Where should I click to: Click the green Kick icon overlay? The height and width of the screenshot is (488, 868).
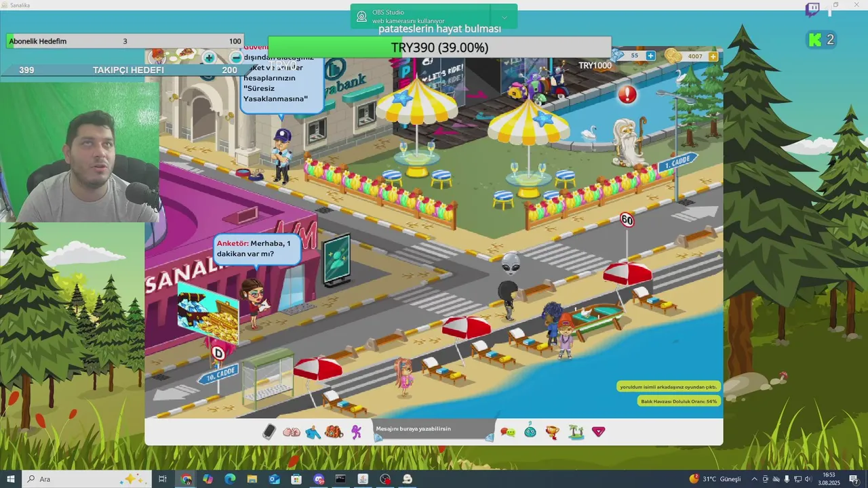[815, 39]
